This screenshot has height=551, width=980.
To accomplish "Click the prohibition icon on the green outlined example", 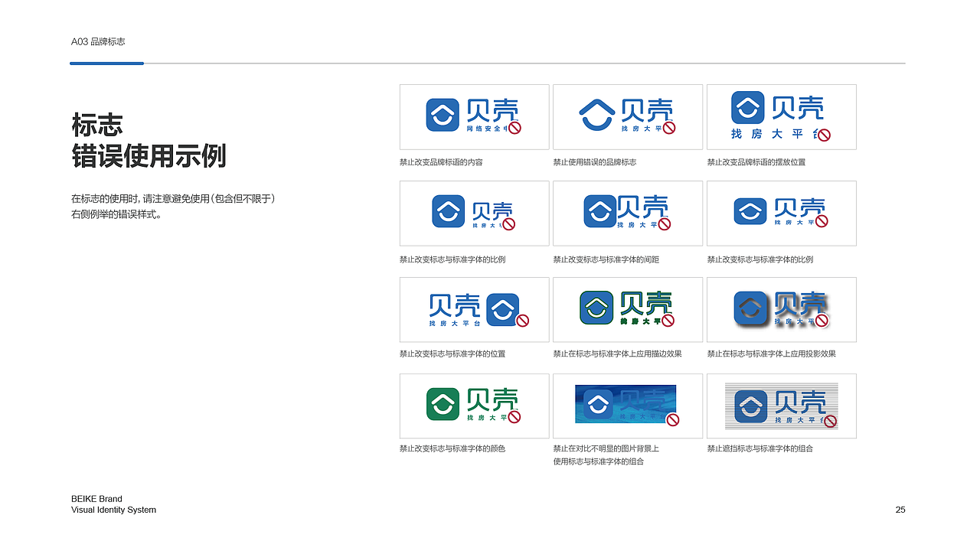I will pos(668,320).
